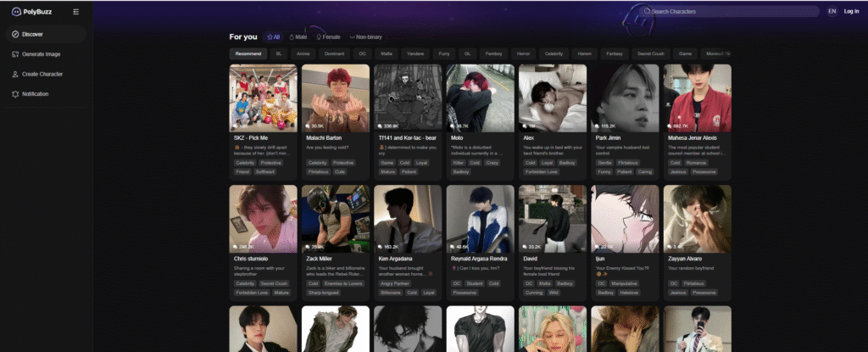The height and width of the screenshot is (352, 868).
Task: Click Enemies to Lovers tag on Zack Miller
Action: click(x=343, y=283)
